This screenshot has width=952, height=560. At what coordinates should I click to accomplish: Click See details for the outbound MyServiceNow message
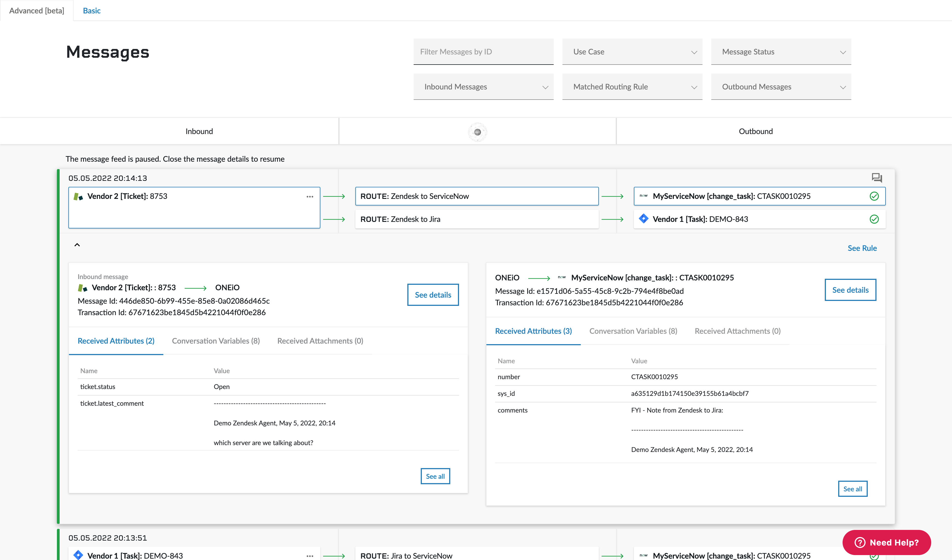[851, 290]
